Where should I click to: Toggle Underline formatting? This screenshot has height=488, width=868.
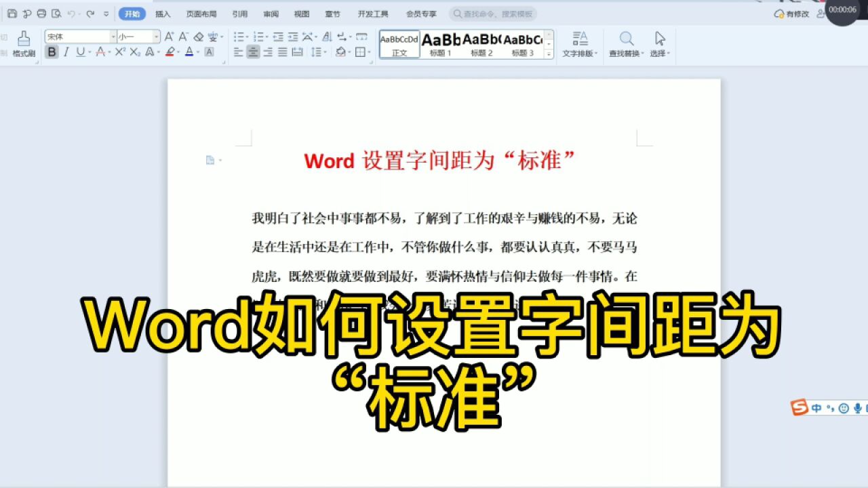pyautogui.click(x=81, y=52)
